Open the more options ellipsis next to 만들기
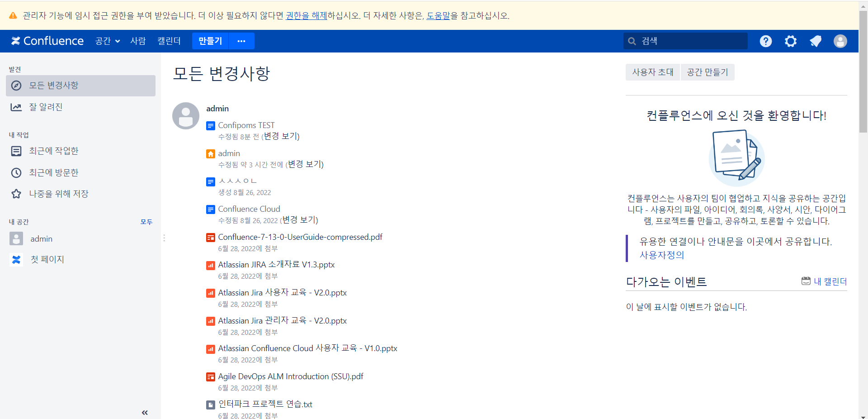This screenshot has width=868, height=419. pos(241,41)
